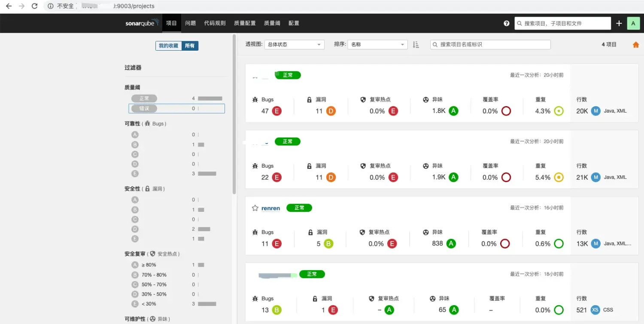
Task: Open the renren project link
Action: tap(270, 208)
